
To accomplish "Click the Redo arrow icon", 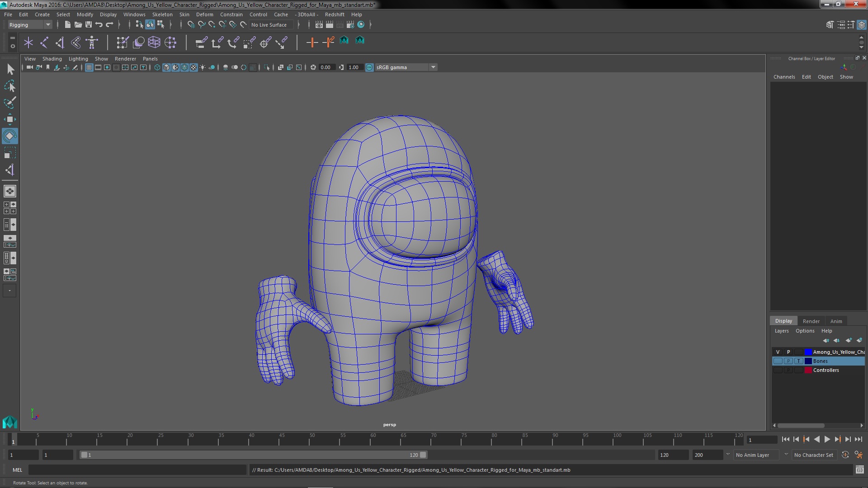I will (x=109, y=25).
